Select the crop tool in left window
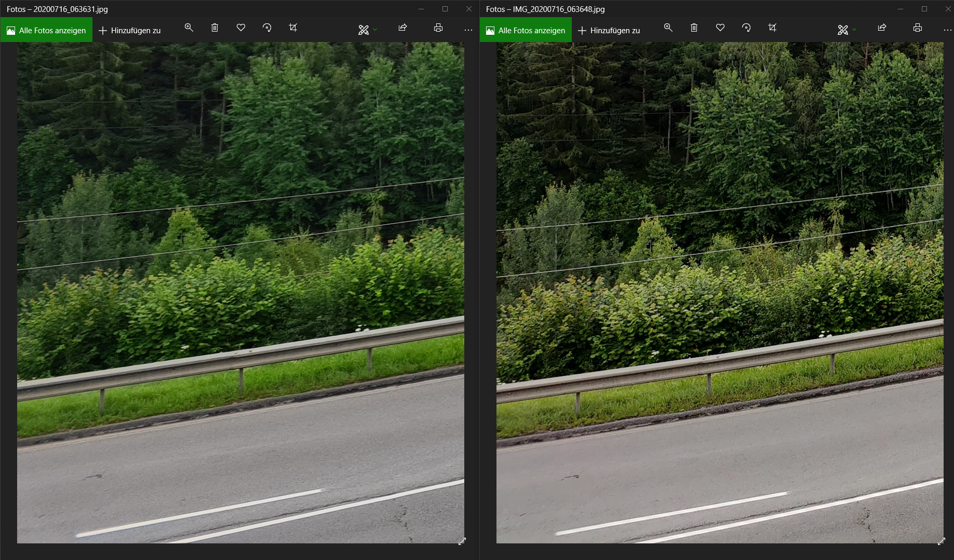Screen dimensions: 954x560 [293, 28]
